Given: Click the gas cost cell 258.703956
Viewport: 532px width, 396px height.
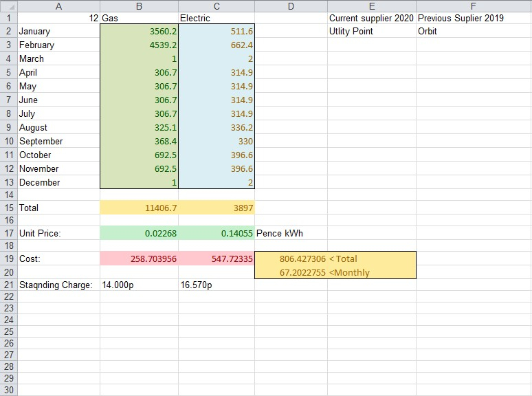Looking at the screenshot, I should [x=139, y=258].
